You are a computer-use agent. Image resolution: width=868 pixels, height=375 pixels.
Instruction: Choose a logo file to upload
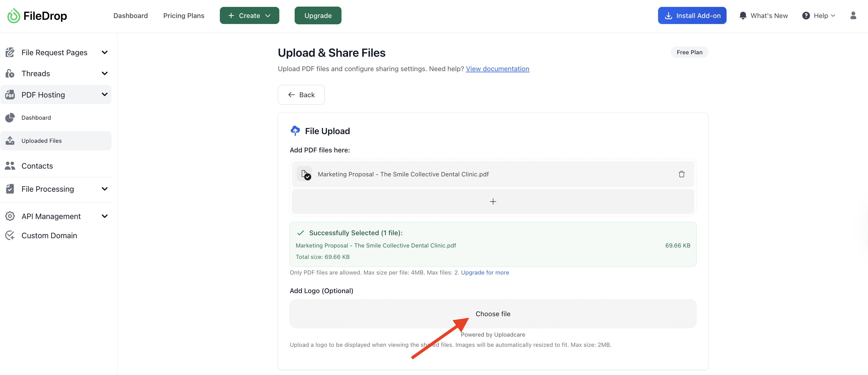tap(493, 313)
